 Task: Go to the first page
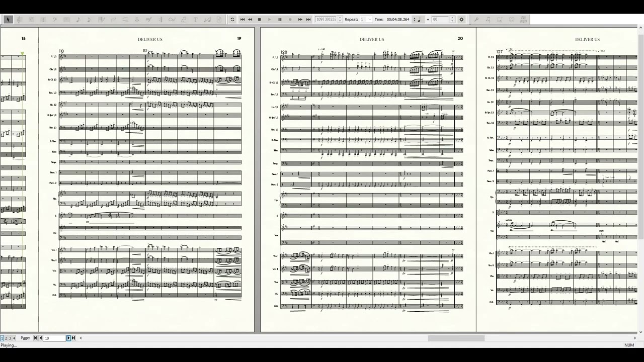pyautogui.click(x=35, y=338)
